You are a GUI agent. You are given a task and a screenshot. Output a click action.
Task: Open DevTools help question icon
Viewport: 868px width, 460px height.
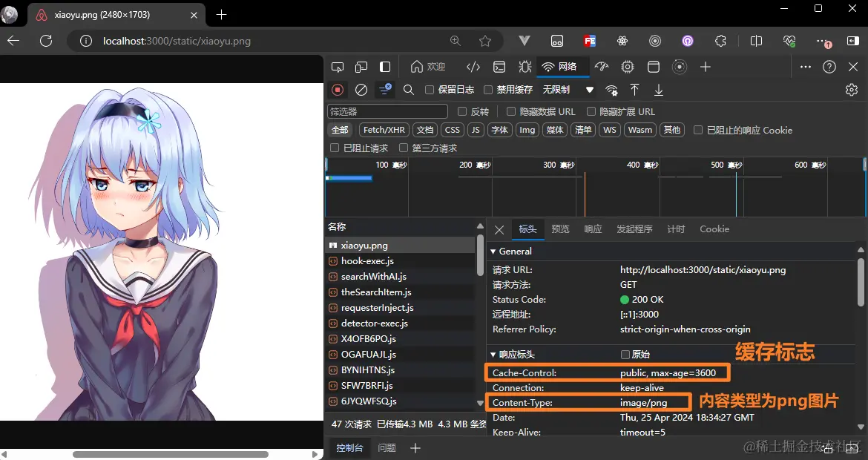click(829, 67)
